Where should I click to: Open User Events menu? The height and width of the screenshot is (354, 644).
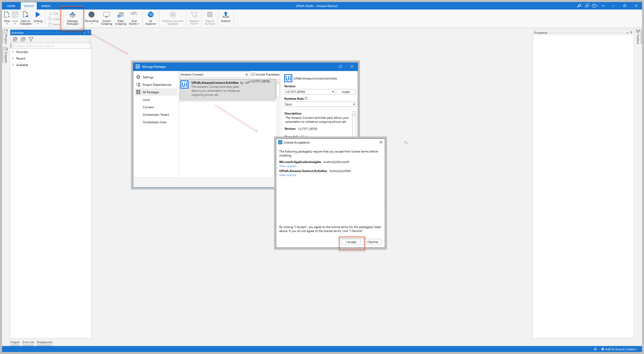[134, 18]
